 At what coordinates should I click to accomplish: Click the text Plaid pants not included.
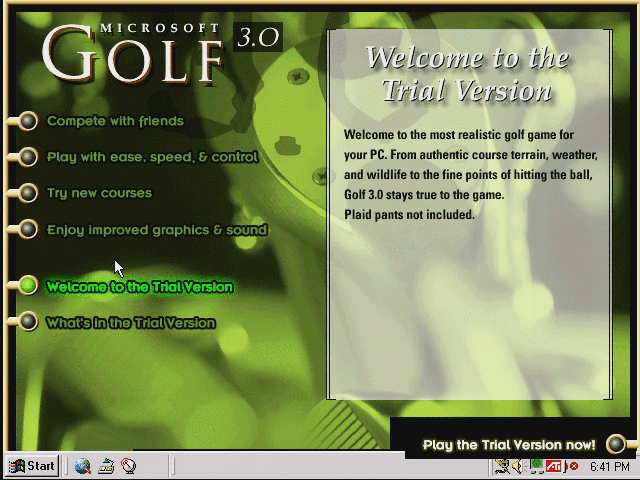click(x=409, y=214)
